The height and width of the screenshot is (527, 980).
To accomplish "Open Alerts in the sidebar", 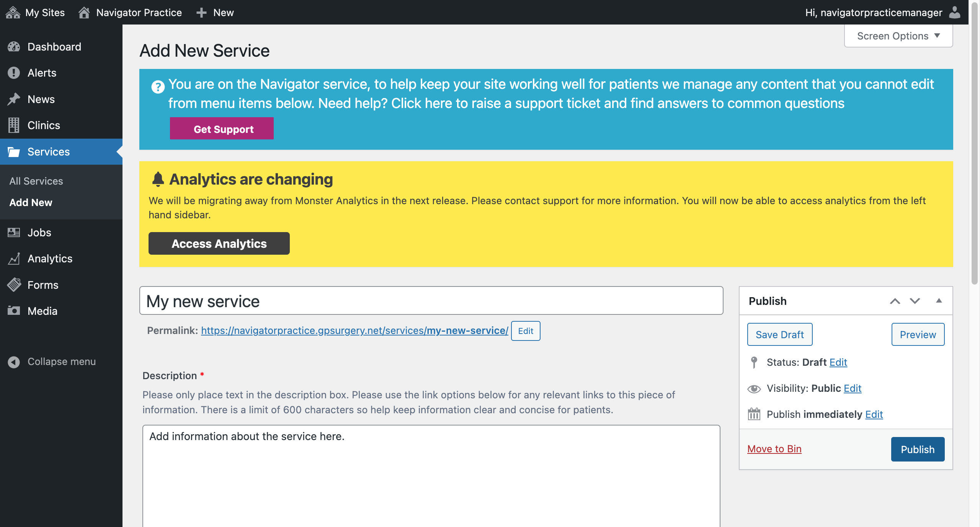I will point(61,73).
